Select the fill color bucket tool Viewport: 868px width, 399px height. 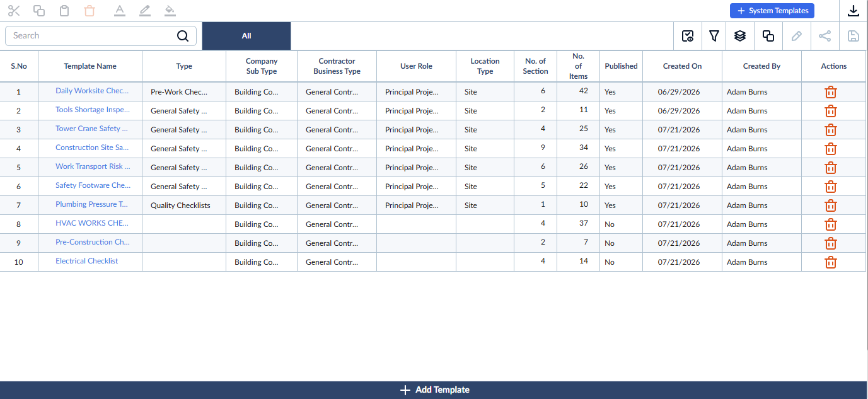coord(169,11)
